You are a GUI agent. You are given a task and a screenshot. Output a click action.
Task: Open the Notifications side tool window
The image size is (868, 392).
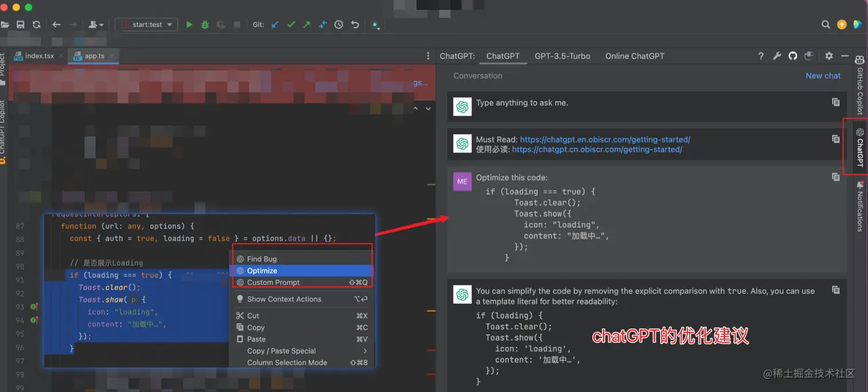(859, 206)
